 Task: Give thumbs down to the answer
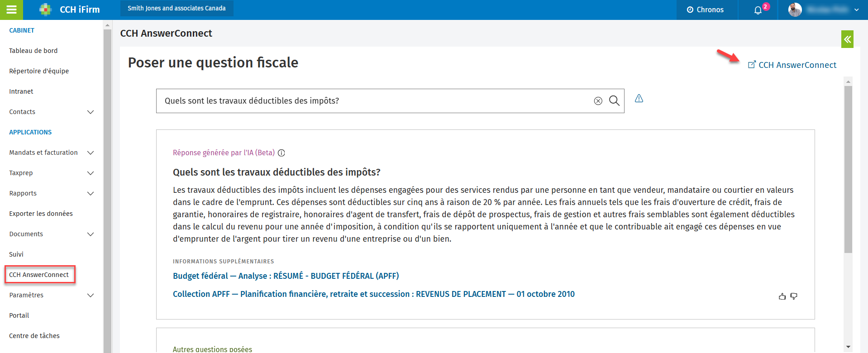coord(794,296)
